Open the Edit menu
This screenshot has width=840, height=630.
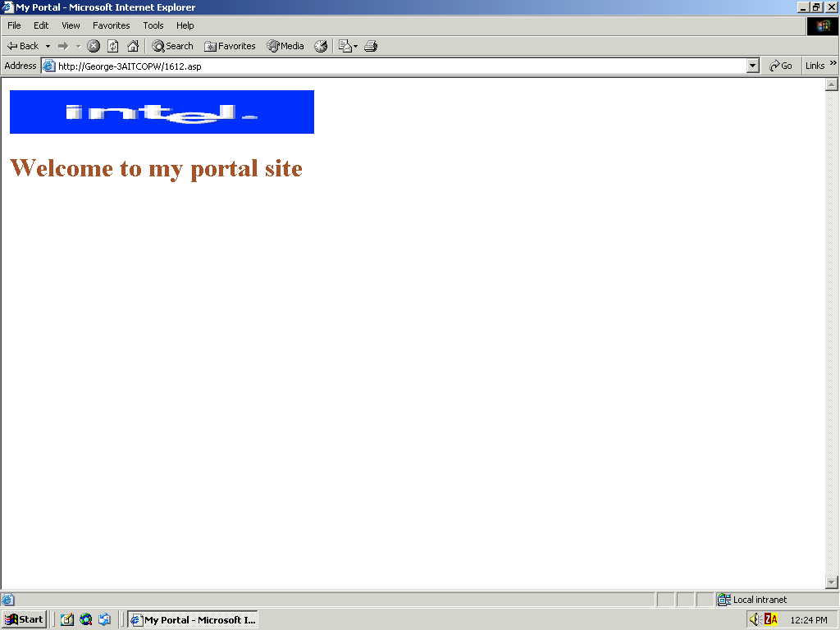coord(41,25)
